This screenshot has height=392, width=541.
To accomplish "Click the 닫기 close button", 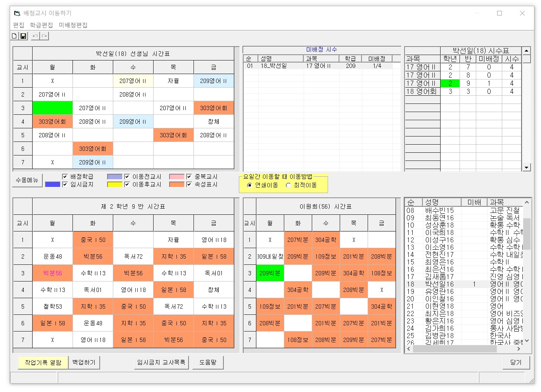I will point(516,363).
